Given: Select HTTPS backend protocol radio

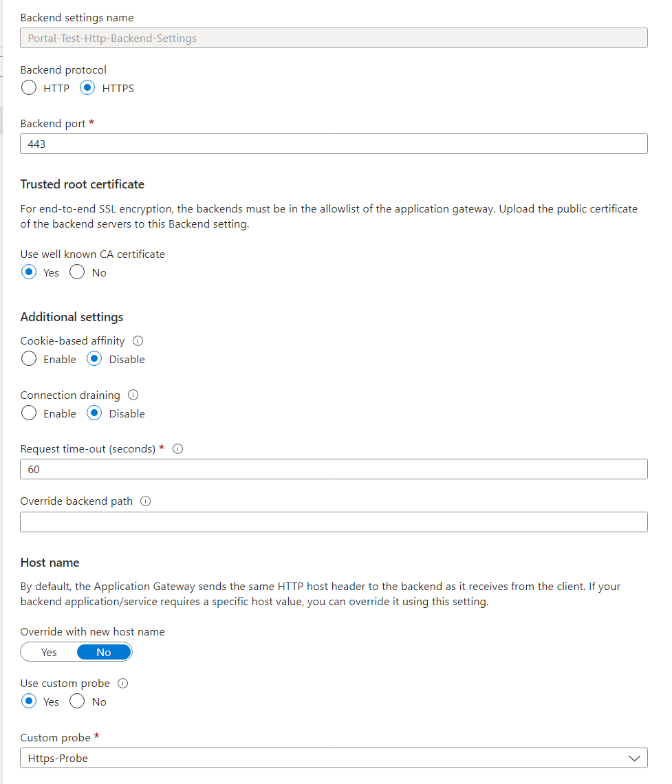Looking at the screenshot, I should (x=87, y=88).
